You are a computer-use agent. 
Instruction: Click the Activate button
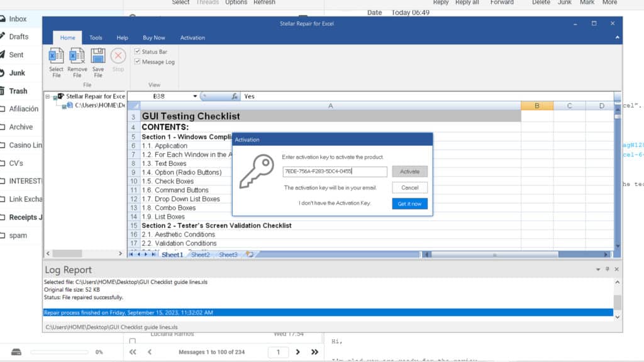409,172
